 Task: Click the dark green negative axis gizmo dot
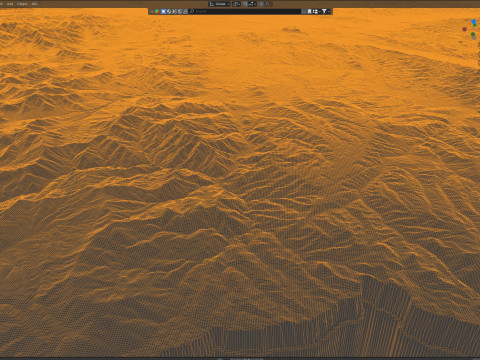(x=473, y=34)
